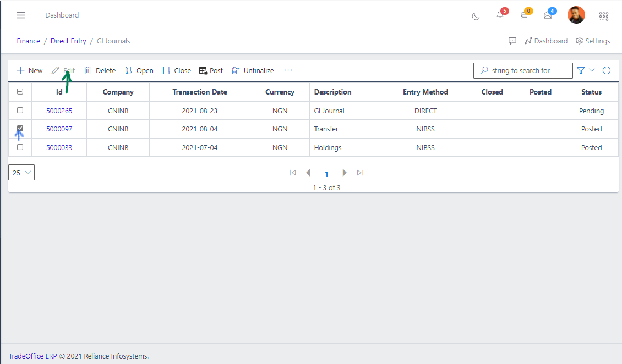Select page 1 in pager
The width and height of the screenshot is (622, 364).
pyautogui.click(x=326, y=174)
